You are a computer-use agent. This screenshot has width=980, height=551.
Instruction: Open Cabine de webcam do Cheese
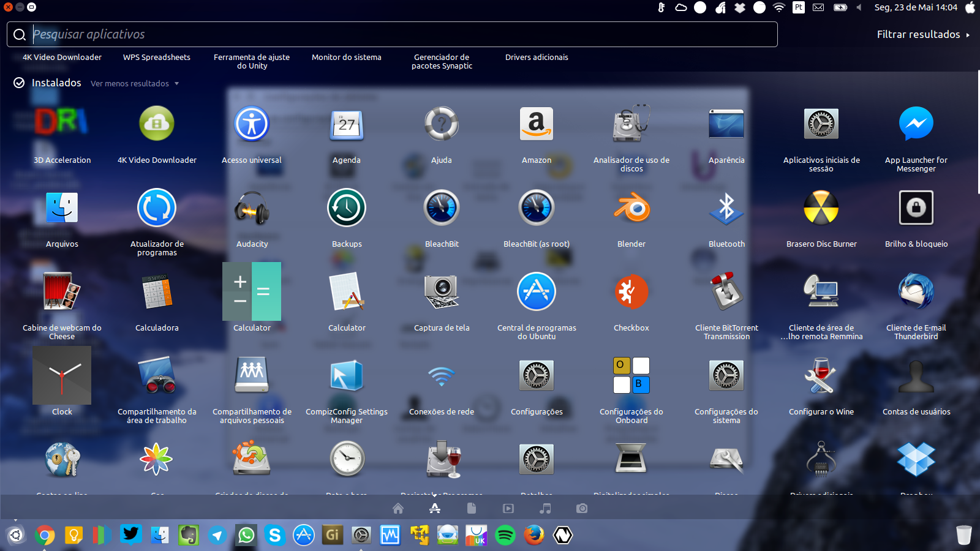point(62,291)
